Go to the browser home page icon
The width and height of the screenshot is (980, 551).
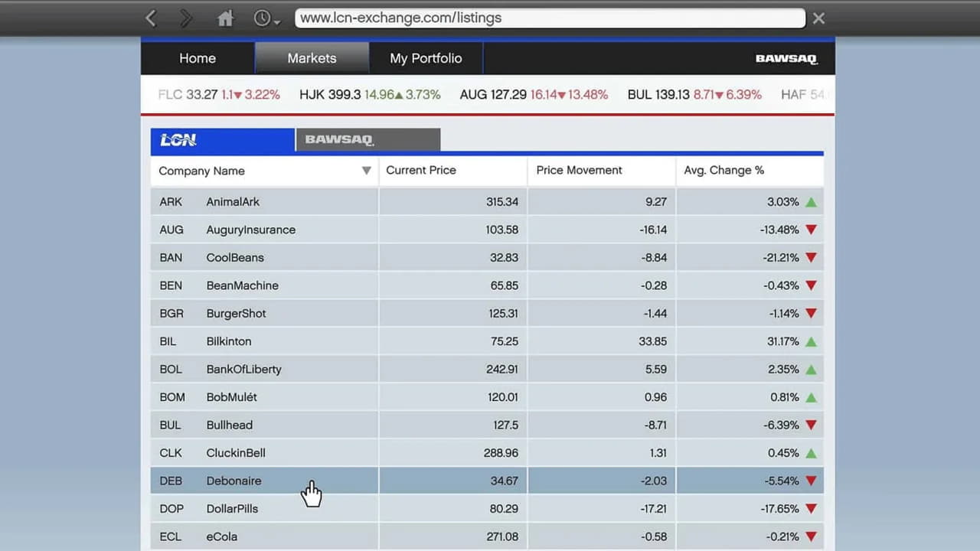[x=225, y=18]
